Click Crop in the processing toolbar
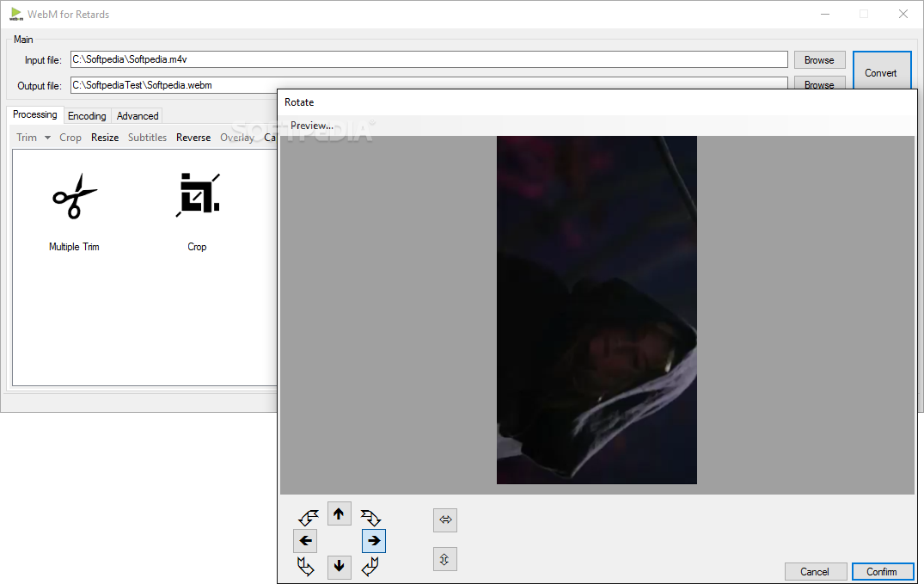 point(70,138)
